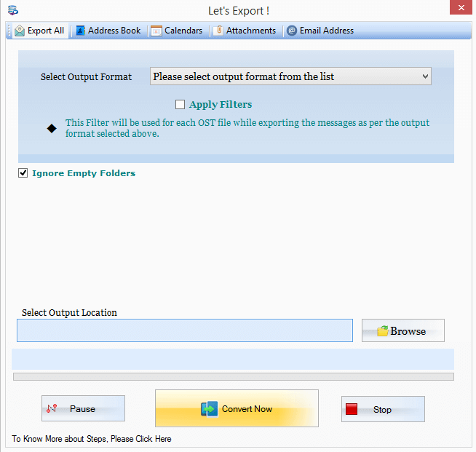Click the Calendars tab calendar icon
Screen dimensions: 476x452
point(156,31)
